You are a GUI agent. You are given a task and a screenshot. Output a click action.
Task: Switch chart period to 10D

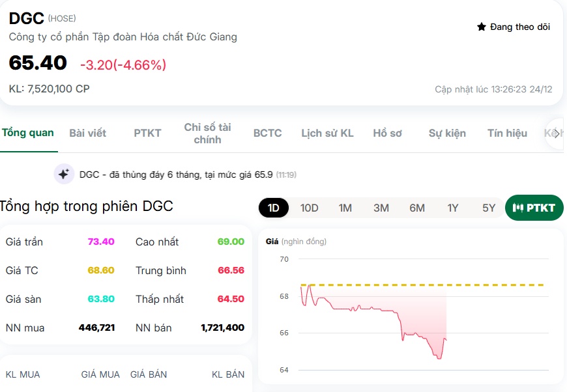click(309, 208)
